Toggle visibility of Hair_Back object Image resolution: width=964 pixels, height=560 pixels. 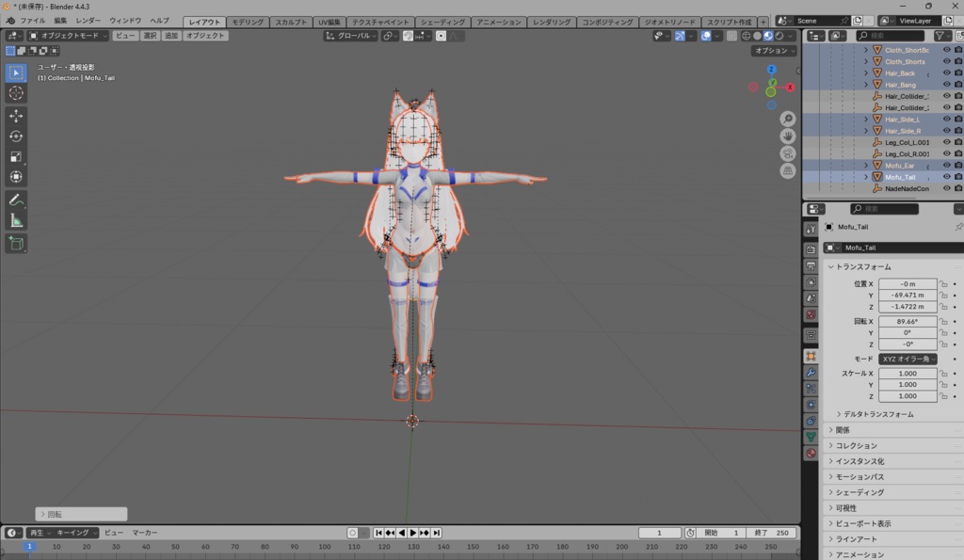tap(947, 73)
